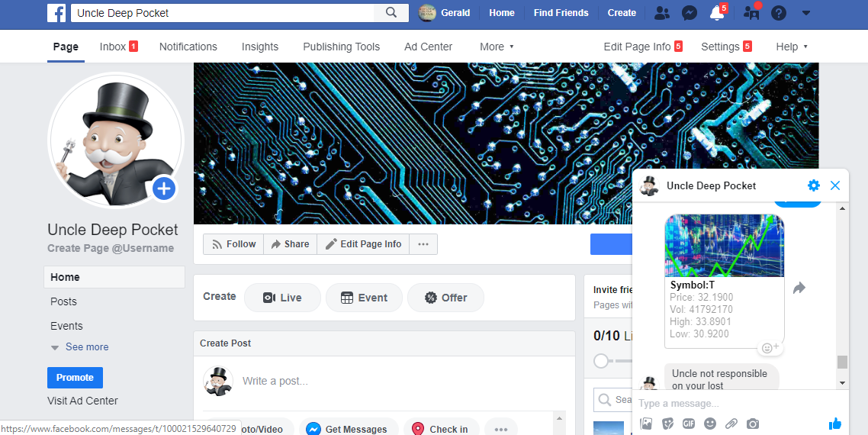Open the Messenger icon in top bar

pos(690,13)
